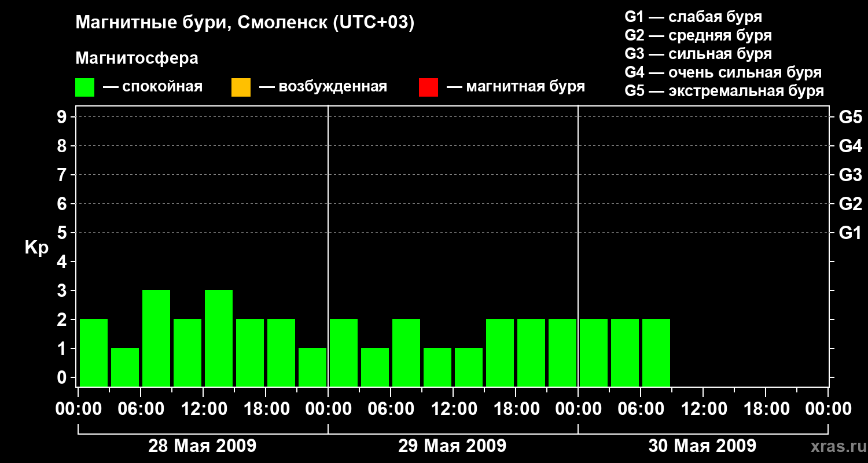Click the '29 Мая 2009' date label
This screenshot has width=868, height=463.
(x=453, y=446)
